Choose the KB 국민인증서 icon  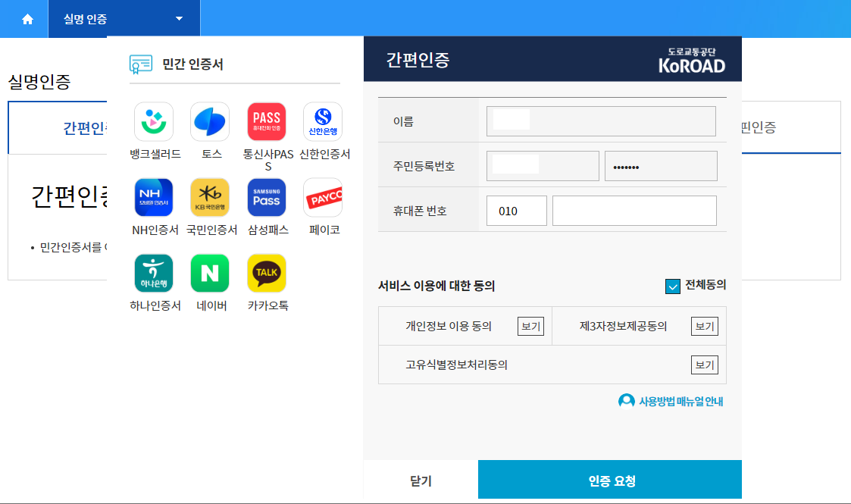pos(210,198)
